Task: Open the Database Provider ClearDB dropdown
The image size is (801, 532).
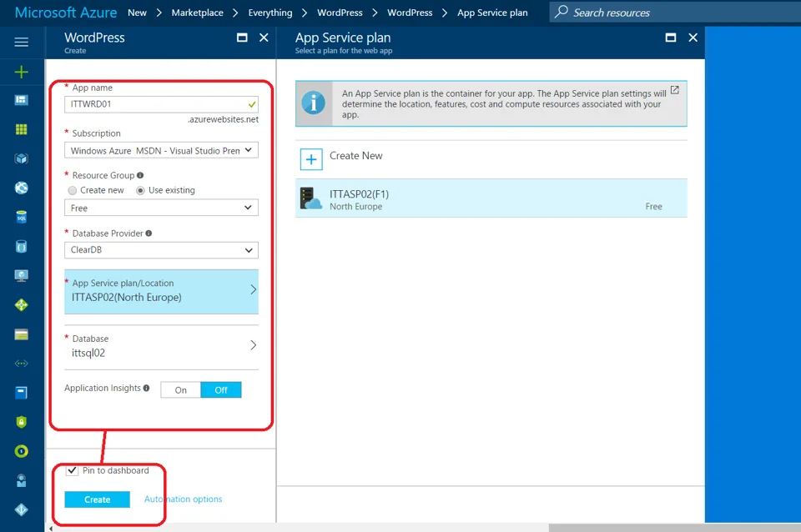Action: click(x=161, y=249)
